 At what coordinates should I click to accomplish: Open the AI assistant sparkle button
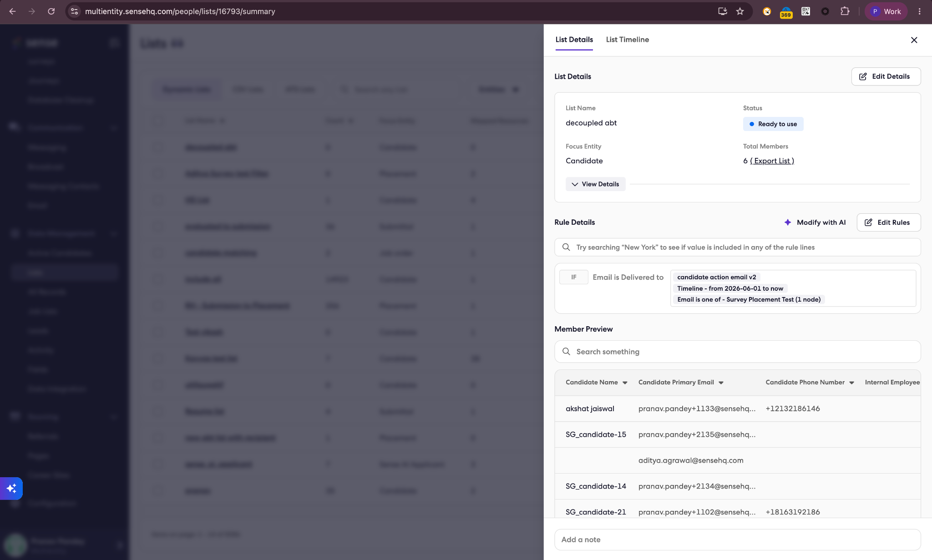click(x=11, y=489)
